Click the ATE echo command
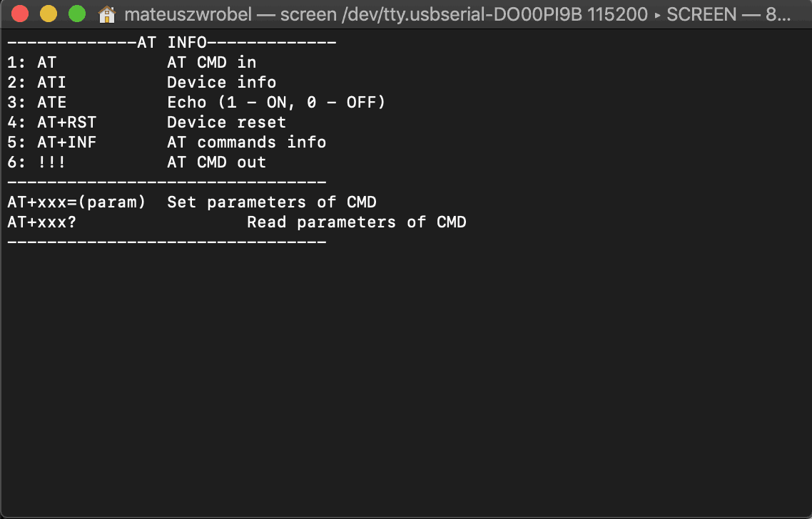The height and width of the screenshot is (519, 812). click(51, 103)
